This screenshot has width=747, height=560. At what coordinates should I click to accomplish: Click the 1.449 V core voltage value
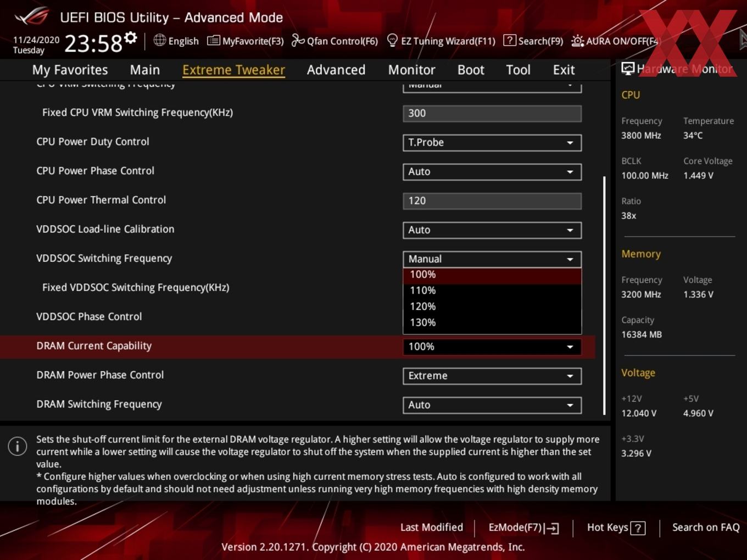(698, 176)
